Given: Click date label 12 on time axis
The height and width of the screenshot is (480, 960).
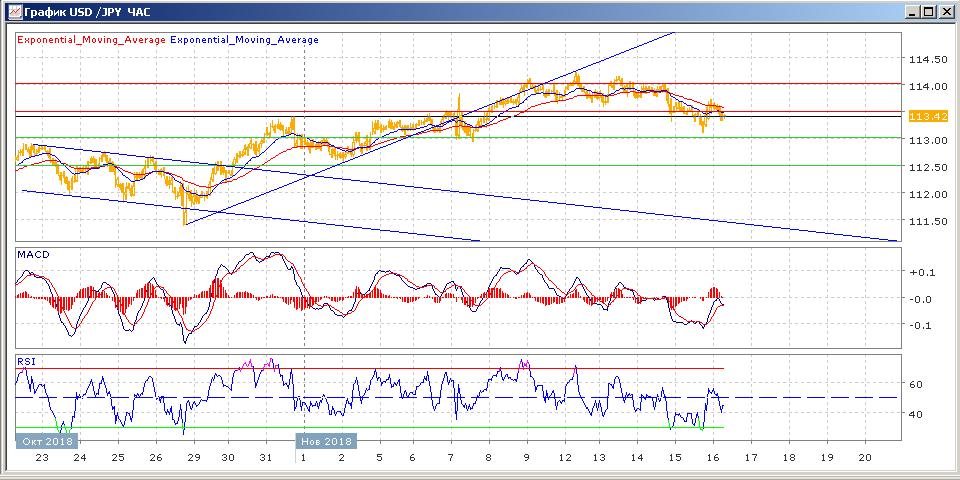Looking at the screenshot, I should click(x=564, y=458).
